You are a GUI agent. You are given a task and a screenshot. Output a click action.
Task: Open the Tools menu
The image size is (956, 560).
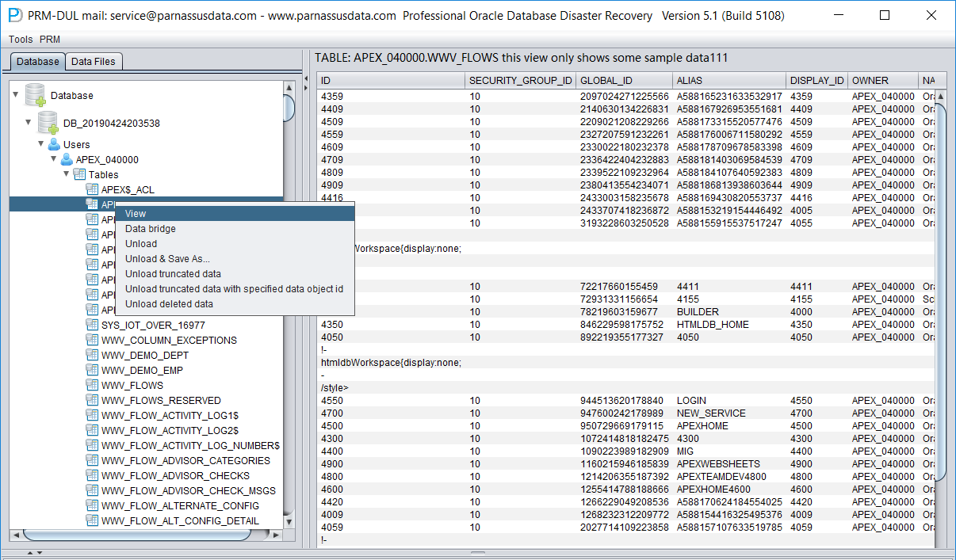coord(21,40)
